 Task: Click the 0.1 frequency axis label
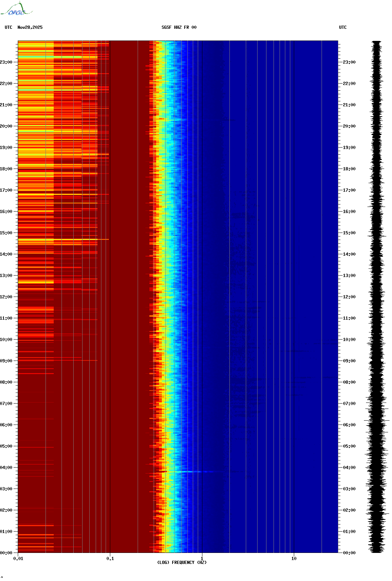coord(110,559)
